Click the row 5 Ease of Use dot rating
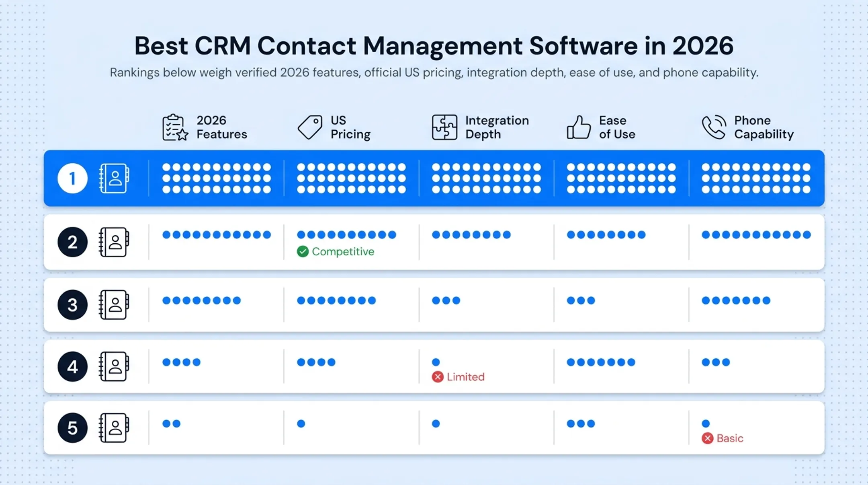The image size is (868, 485). (581, 423)
